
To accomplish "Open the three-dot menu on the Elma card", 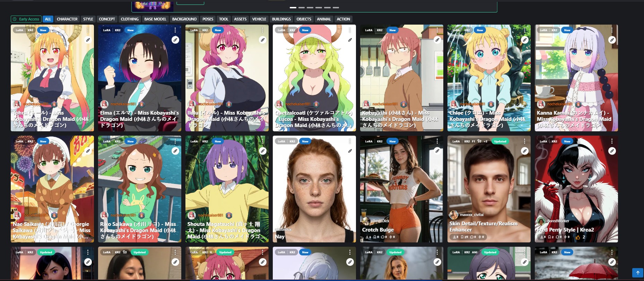I will (175, 30).
